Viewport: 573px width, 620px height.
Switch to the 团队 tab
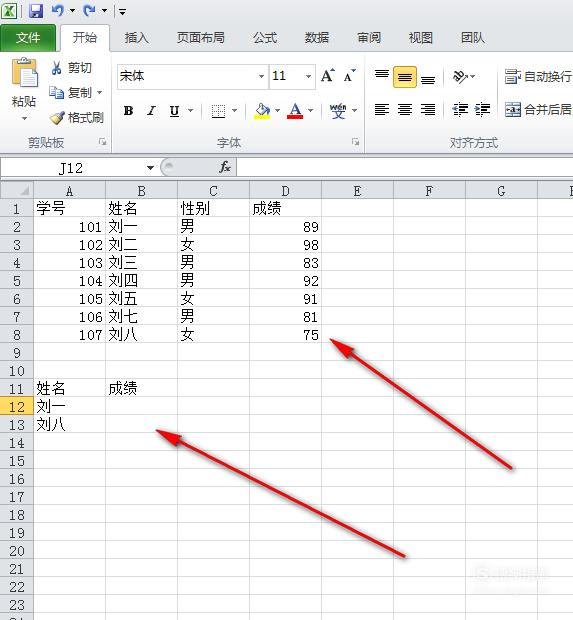tap(473, 38)
